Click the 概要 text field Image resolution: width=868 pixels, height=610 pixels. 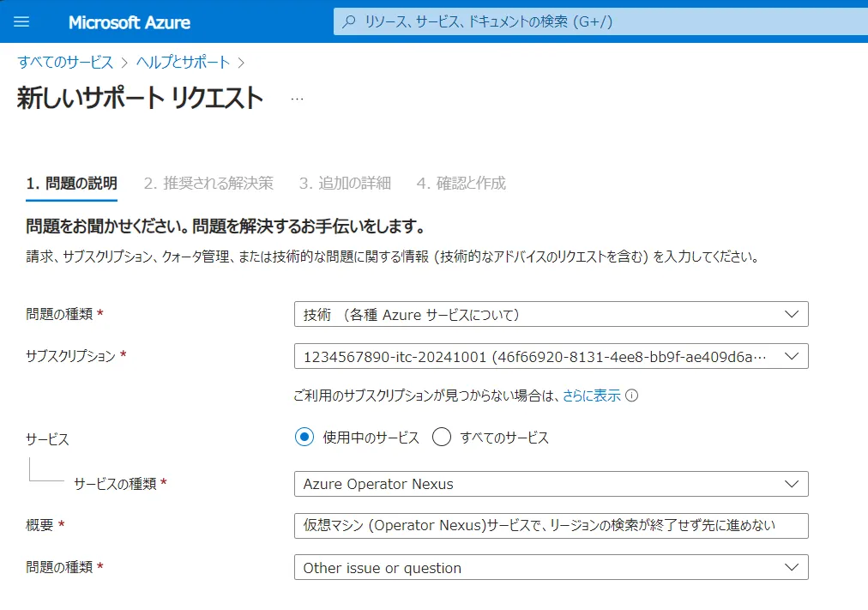point(552,525)
